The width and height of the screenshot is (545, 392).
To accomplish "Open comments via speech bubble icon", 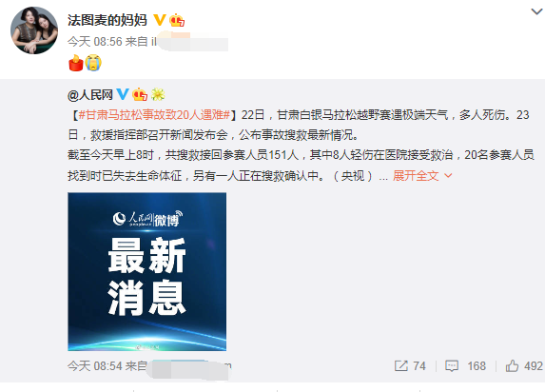I will pyautogui.click(x=452, y=366).
